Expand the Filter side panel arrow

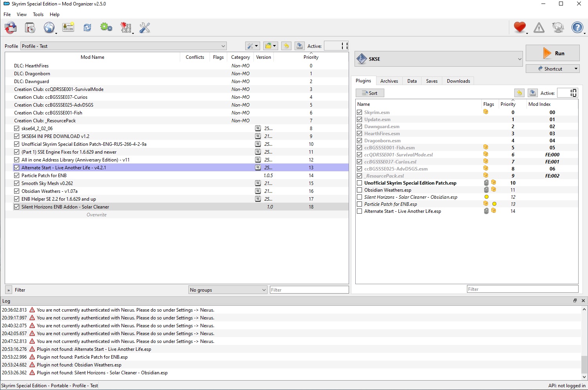coord(9,290)
